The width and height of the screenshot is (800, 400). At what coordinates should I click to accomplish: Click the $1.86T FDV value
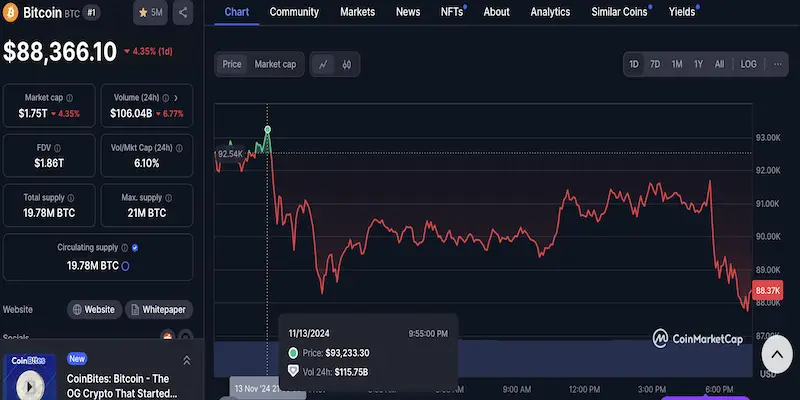49,164
